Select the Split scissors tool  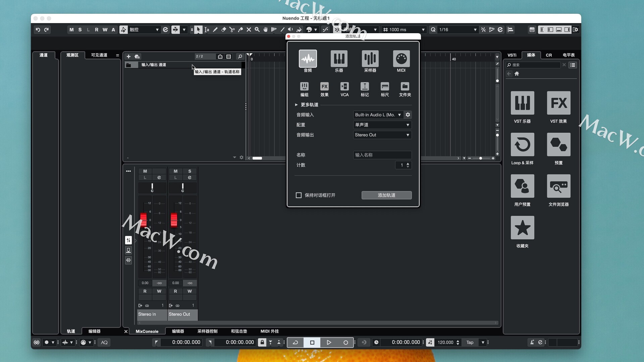pyautogui.click(x=232, y=29)
